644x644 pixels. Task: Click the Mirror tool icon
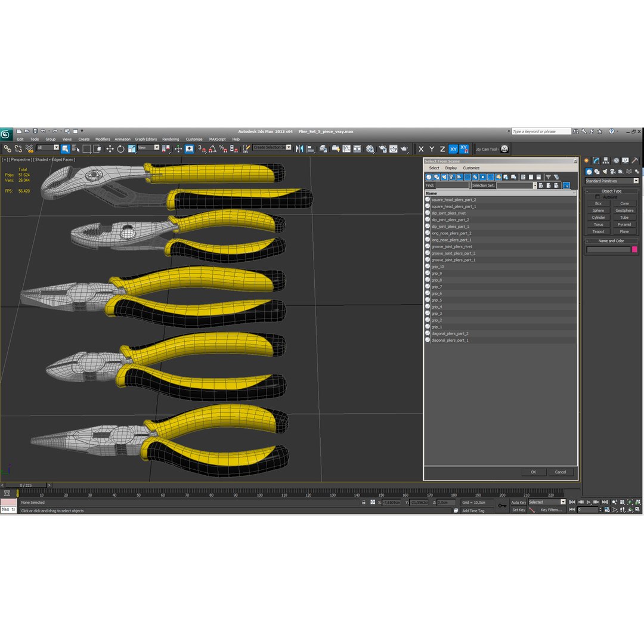tap(299, 148)
